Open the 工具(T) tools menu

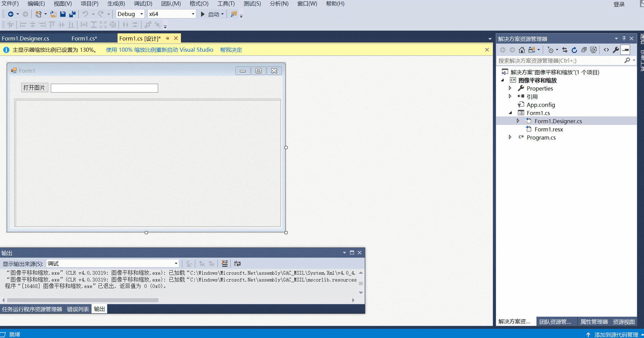coord(226,3)
